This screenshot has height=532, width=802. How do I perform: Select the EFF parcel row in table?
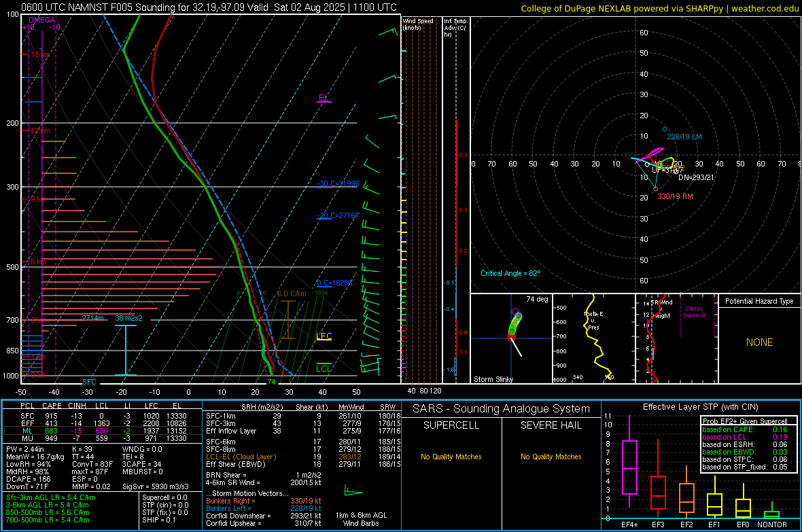pos(103,423)
